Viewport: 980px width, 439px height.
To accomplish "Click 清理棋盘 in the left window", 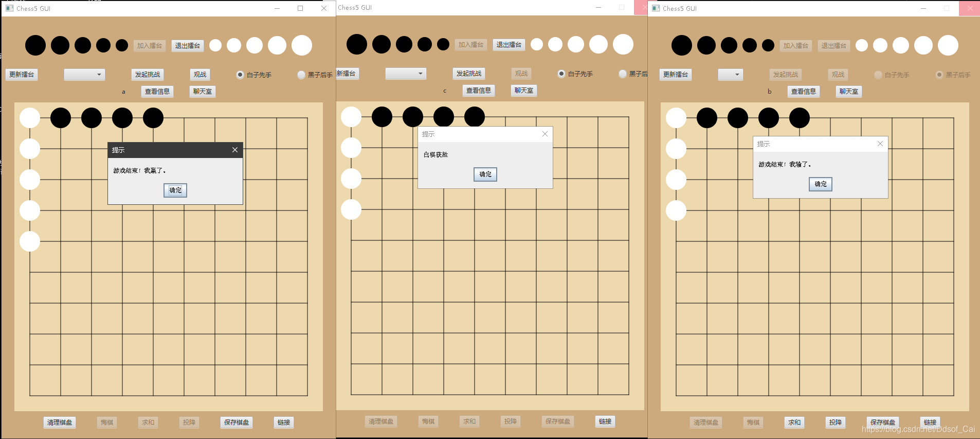I will point(60,423).
